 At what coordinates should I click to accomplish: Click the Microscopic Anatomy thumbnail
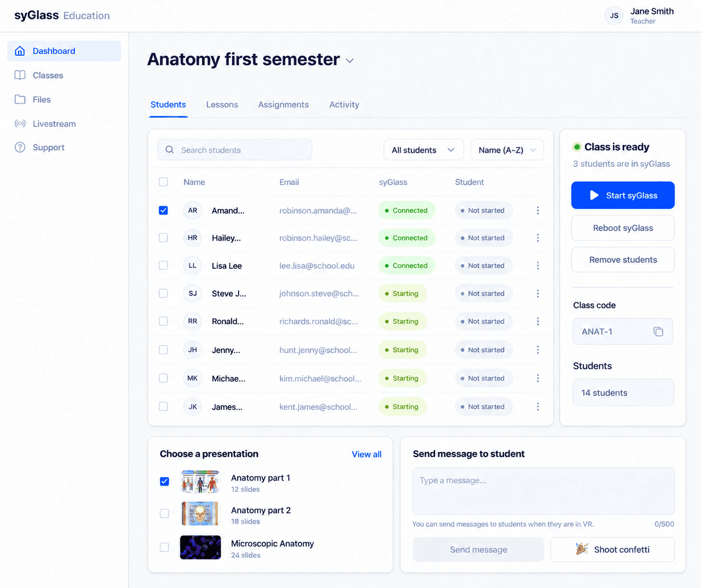point(200,547)
